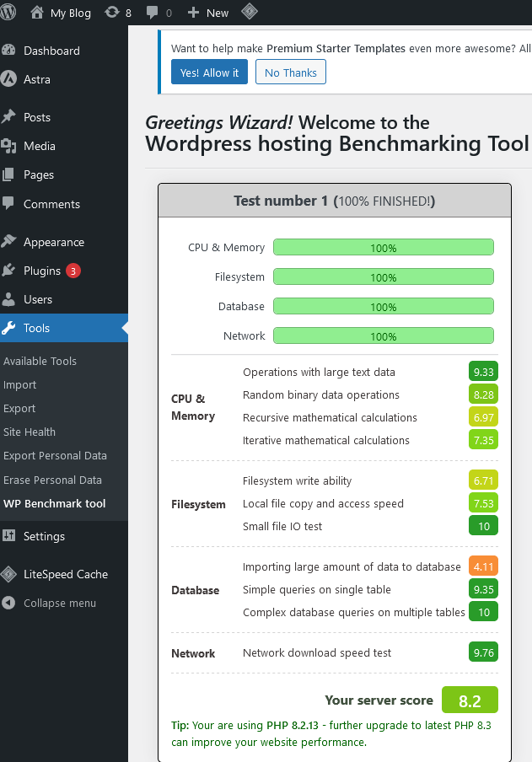The image size is (532, 762).
Task: Click the CPU & Memory progress bar
Action: point(384,247)
